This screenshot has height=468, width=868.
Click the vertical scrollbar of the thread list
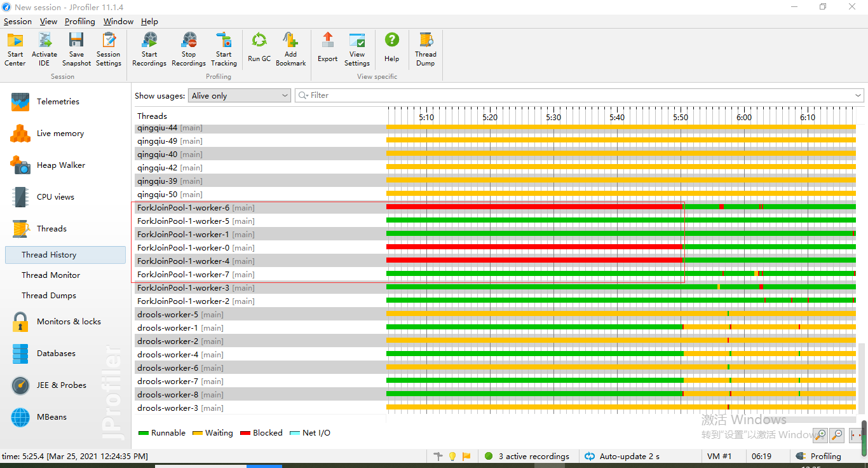point(862,378)
